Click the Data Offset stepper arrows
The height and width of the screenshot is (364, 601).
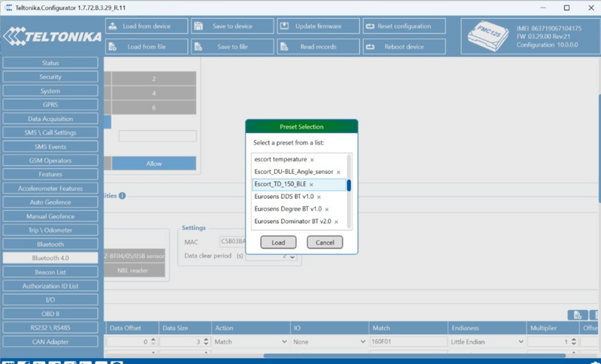(153, 341)
